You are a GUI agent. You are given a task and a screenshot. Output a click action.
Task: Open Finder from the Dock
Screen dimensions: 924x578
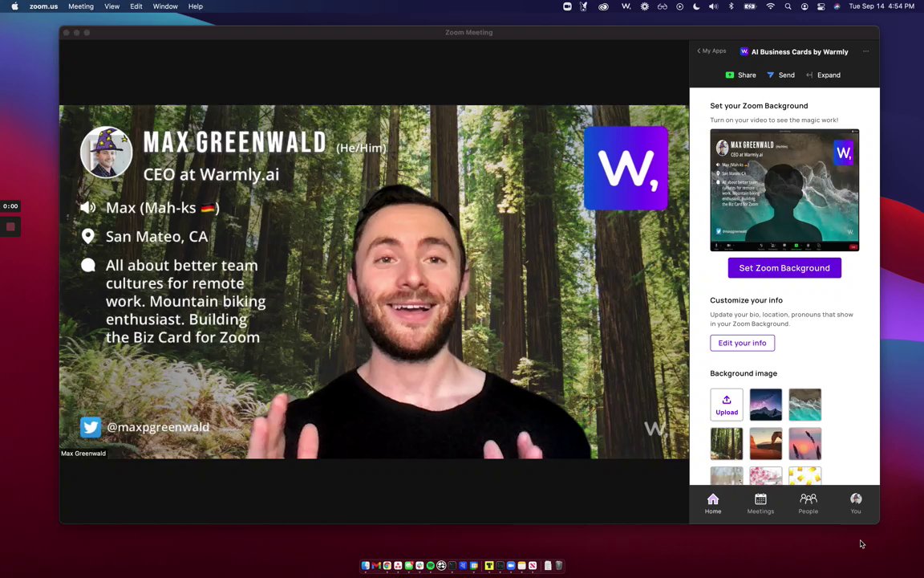pos(366,566)
